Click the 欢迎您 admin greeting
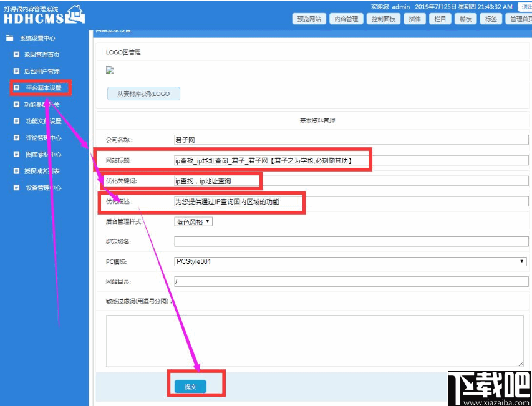532x406 pixels. (x=390, y=7)
